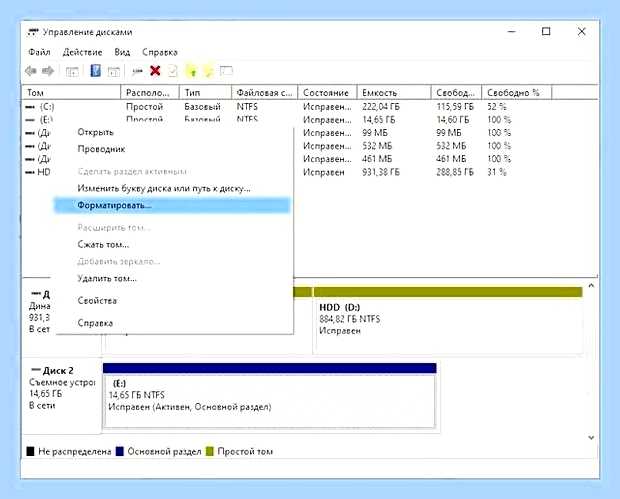
Task: Sort by the Располо... column header
Action: click(150, 93)
